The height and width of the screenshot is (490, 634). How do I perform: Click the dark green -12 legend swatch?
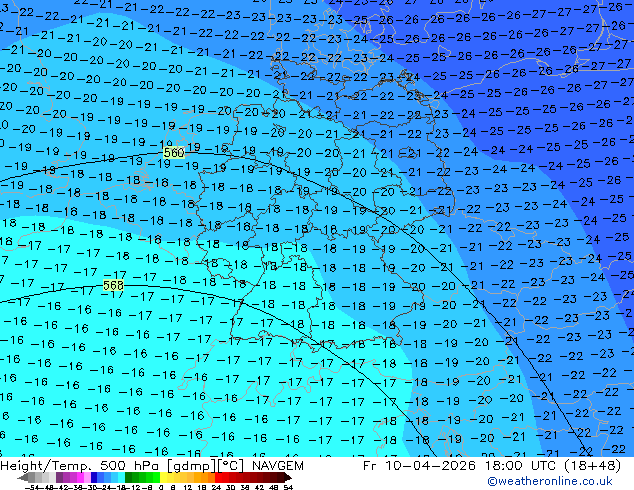(x=129, y=477)
